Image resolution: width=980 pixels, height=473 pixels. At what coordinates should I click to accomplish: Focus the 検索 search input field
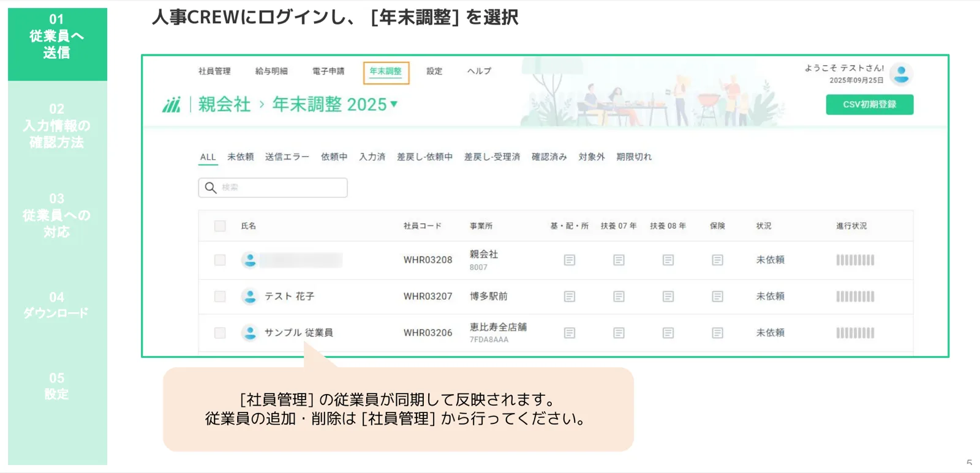tap(273, 187)
